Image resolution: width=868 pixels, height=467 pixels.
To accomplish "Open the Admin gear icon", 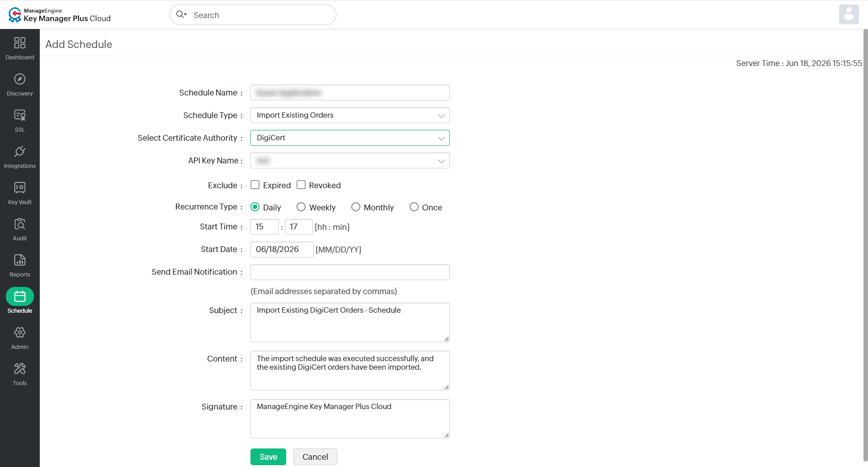I will 19,332.
